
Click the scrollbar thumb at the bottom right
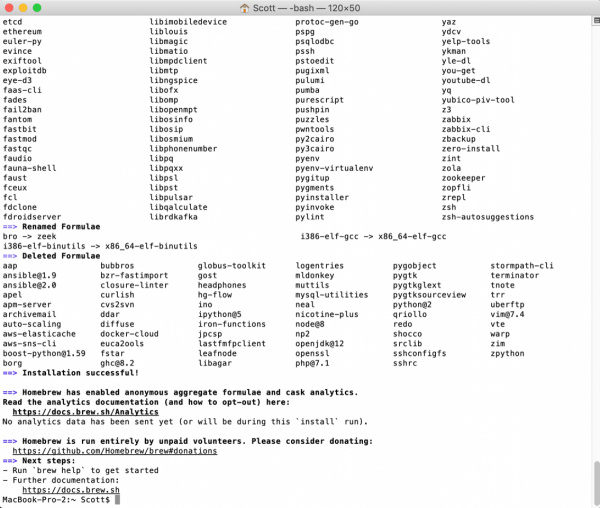(597, 484)
